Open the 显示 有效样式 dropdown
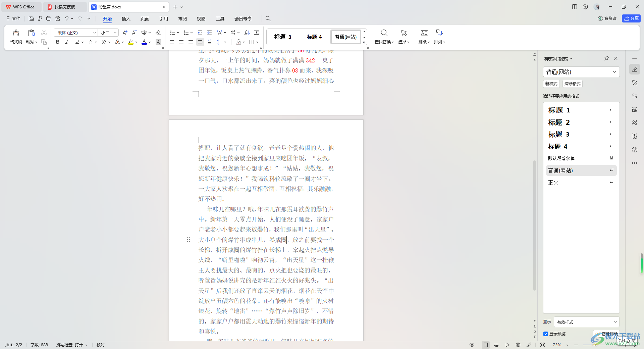The image size is (644, 349). click(586, 322)
